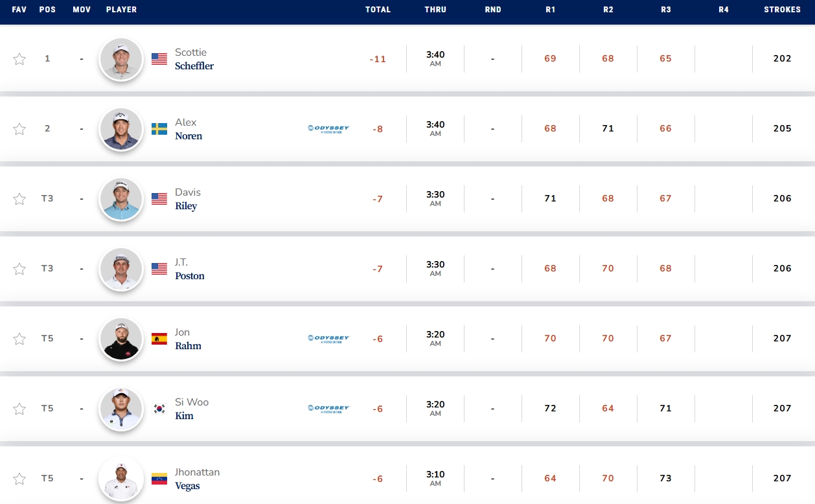Click the POS column header
This screenshot has width=815, height=504.
pyautogui.click(x=47, y=10)
